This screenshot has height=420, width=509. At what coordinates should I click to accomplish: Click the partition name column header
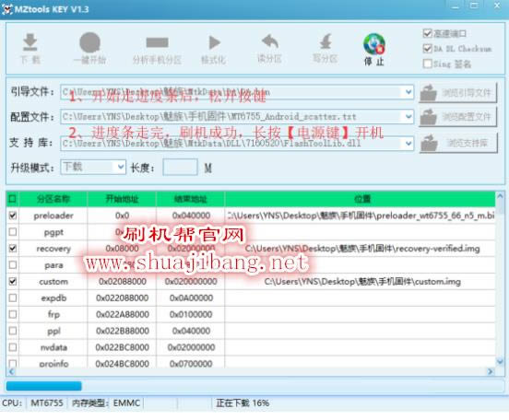(x=53, y=199)
